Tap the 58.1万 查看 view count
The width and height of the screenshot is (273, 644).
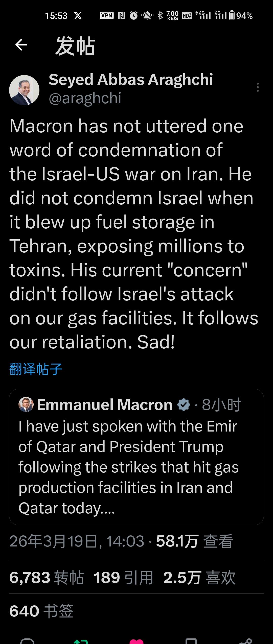point(194,541)
